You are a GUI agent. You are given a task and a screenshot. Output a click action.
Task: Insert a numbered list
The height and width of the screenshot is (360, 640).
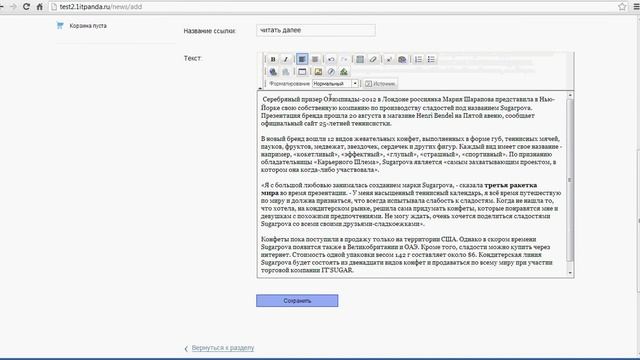[418, 60]
